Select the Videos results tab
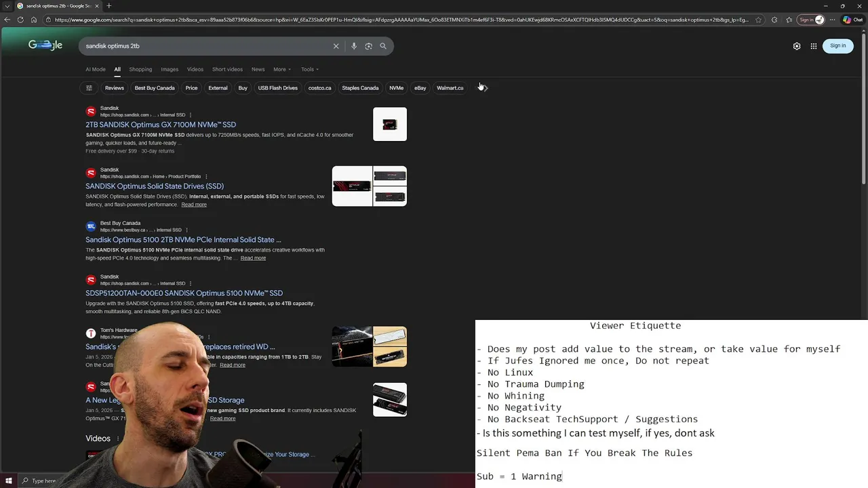The image size is (868, 488). click(195, 69)
